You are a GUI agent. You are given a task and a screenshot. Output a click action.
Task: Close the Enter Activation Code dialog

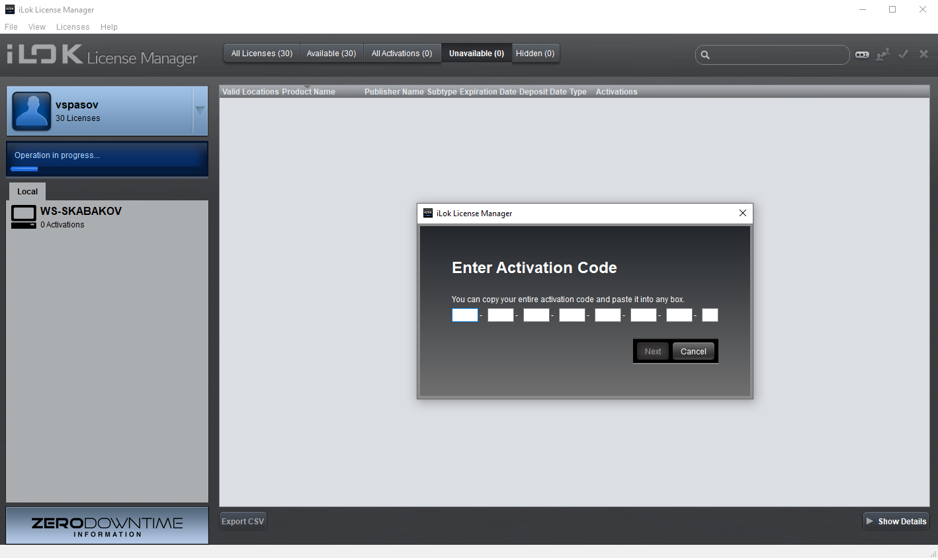pos(742,213)
